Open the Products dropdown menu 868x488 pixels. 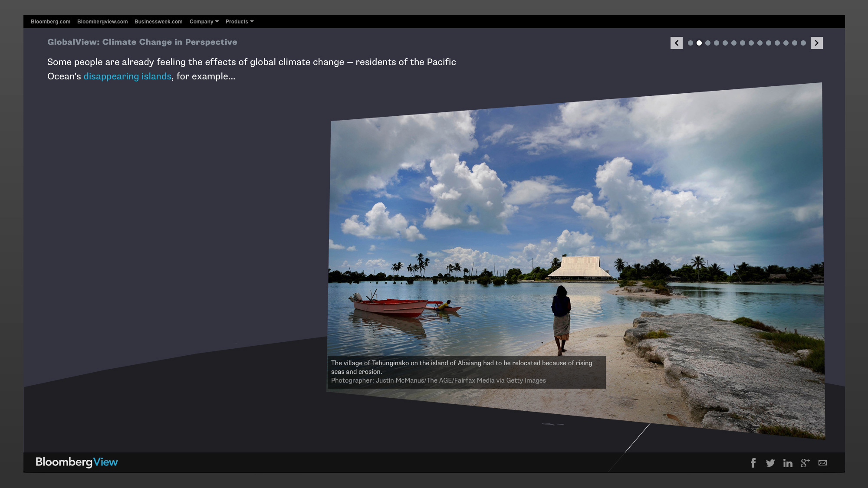(x=239, y=22)
